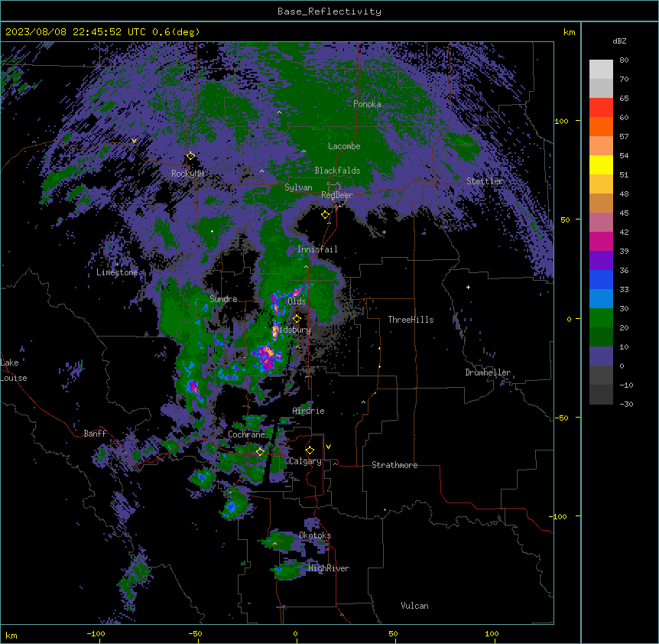Viewport: 659px width, 644px height.
Task: Click the Stettler label
Action: point(485,181)
